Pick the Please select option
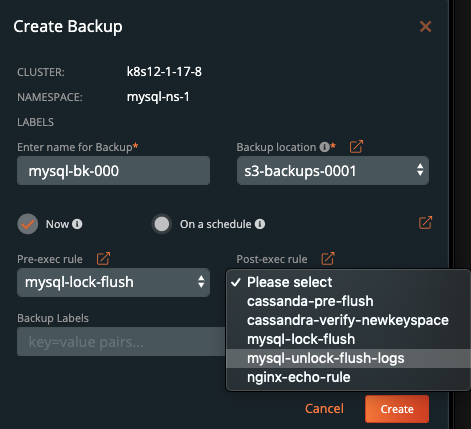471x429 pixels. click(x=348, y=282)
